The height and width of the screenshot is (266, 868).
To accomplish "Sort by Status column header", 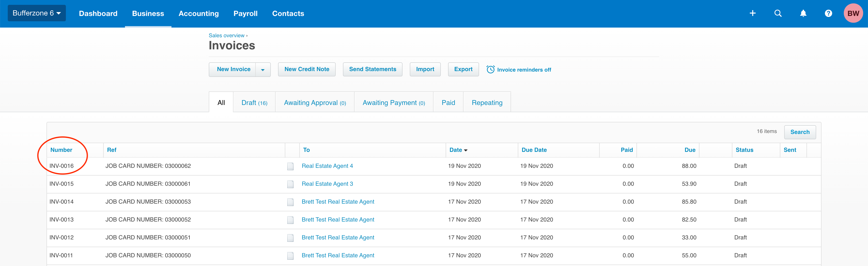I will click(744, 150).
